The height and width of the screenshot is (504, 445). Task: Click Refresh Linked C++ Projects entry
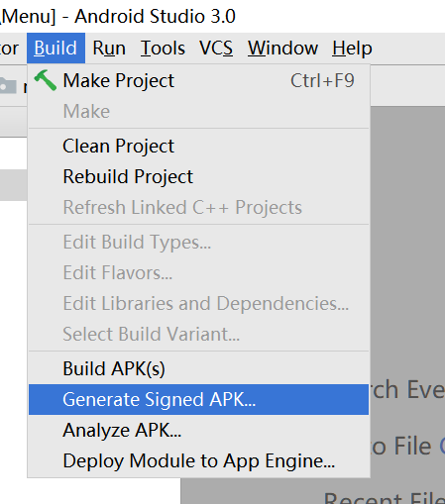click(x=198, y=208)
